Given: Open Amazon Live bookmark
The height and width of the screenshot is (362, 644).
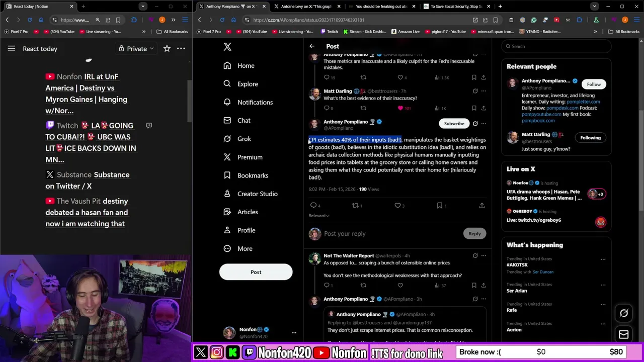Looking at the screenshot, I should pyautogui.click(x=405, y=32).
